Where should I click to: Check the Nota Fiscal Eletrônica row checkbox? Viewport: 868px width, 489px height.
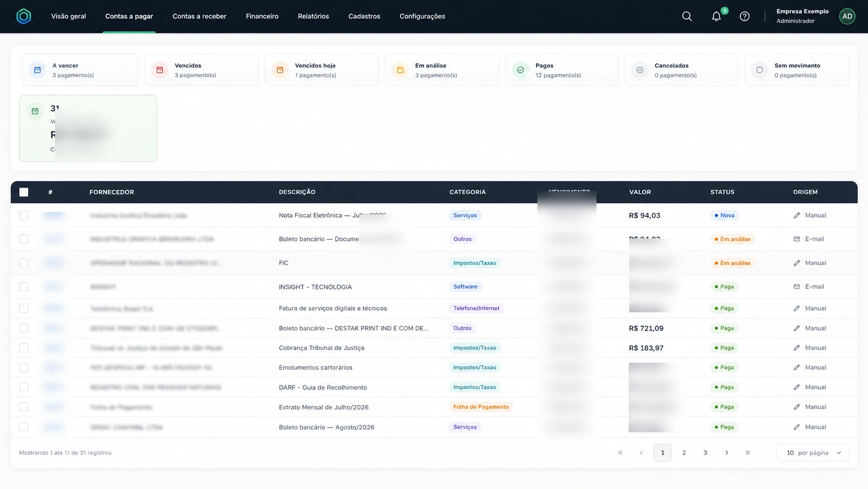(x=24, y=215)
